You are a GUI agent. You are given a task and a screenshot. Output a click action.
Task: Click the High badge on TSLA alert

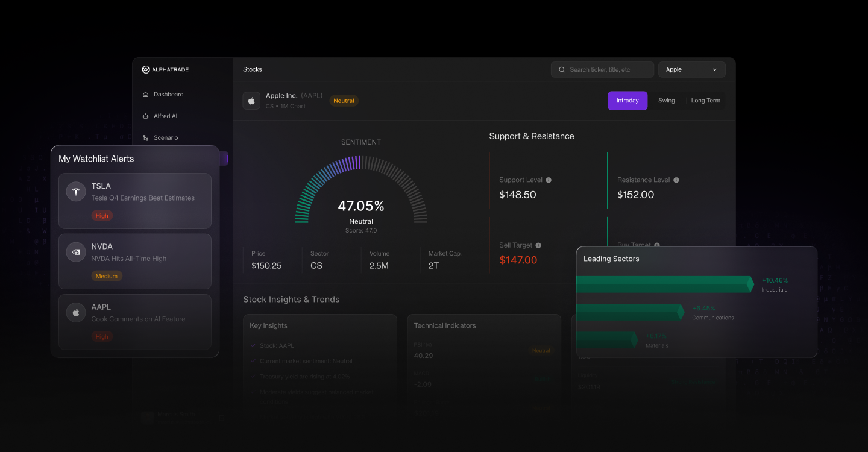pyautogui.click(x=102, y=216)
